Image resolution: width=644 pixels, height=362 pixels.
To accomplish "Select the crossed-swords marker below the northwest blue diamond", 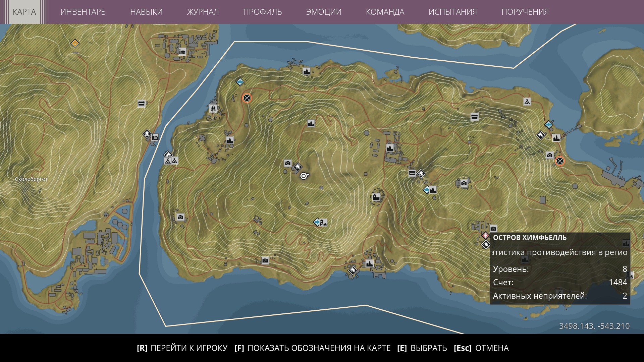I will pyautogui.click(x=247, y=98).
